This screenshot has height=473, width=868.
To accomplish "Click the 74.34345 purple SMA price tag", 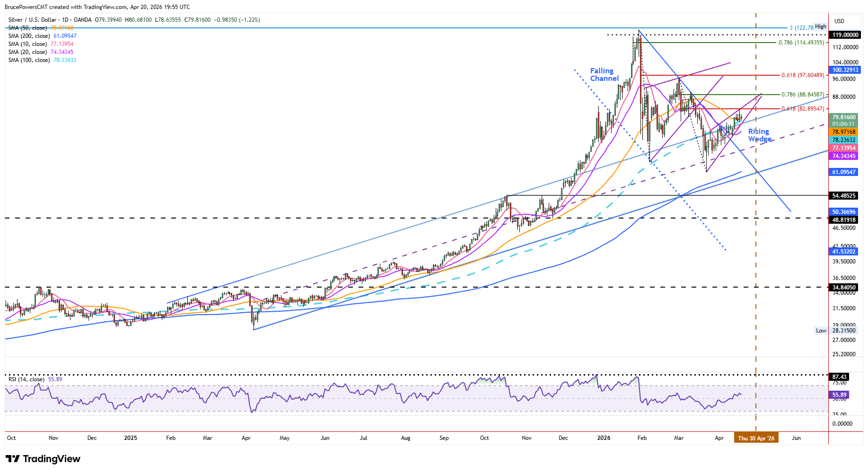I will 843,156.
